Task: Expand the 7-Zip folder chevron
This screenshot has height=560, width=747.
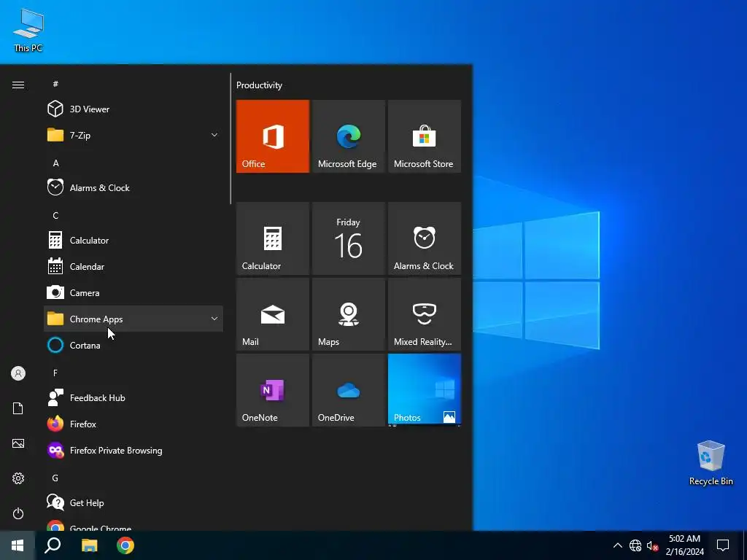Action: coord(214,135)
